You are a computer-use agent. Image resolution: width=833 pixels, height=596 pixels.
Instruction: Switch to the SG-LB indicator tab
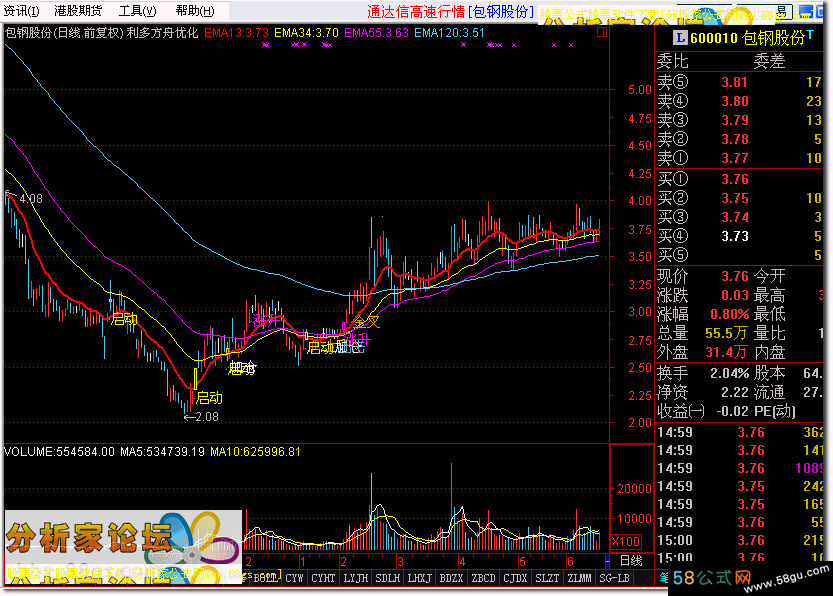614,578
